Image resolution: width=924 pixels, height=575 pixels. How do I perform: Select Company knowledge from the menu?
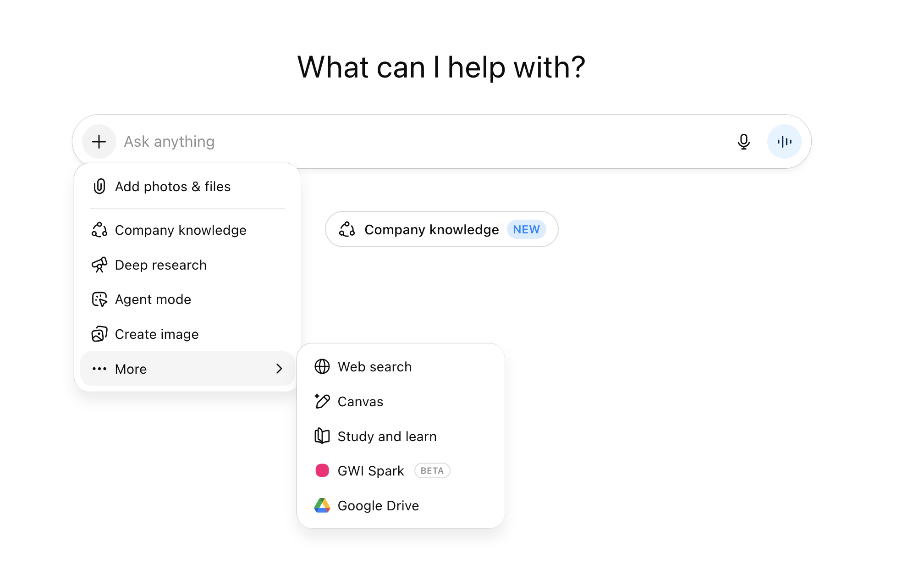pos(180,230)
